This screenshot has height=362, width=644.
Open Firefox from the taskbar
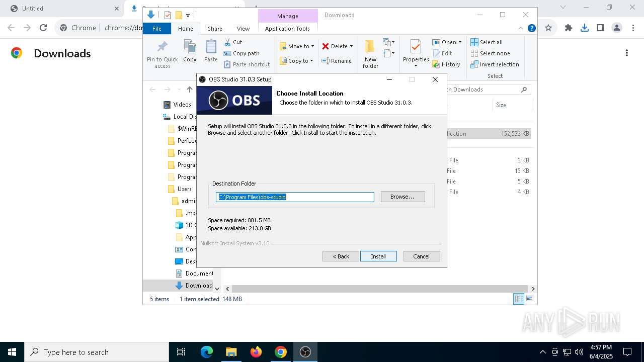(x=256, y=352)
